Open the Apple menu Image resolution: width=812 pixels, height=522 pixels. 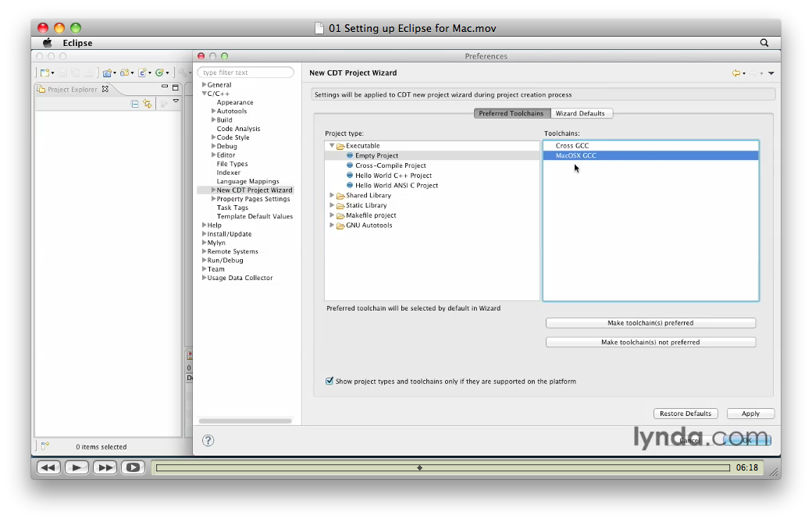[47, 43]
